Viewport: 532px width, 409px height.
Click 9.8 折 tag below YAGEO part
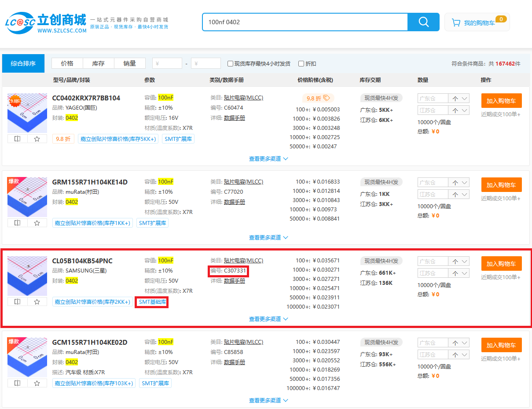click(63, 139)
